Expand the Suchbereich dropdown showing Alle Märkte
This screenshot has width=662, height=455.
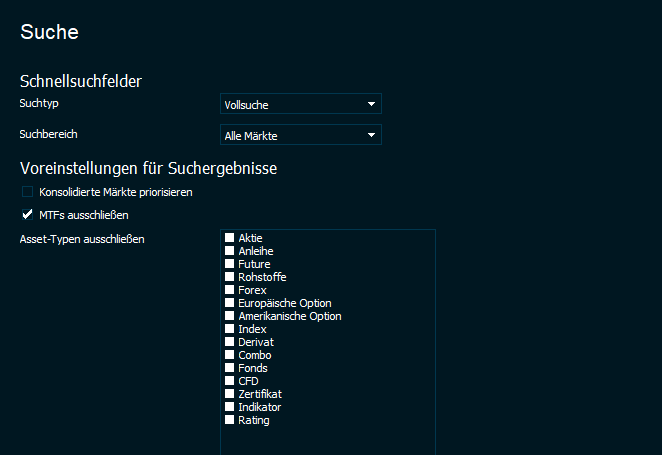[300, 135]
